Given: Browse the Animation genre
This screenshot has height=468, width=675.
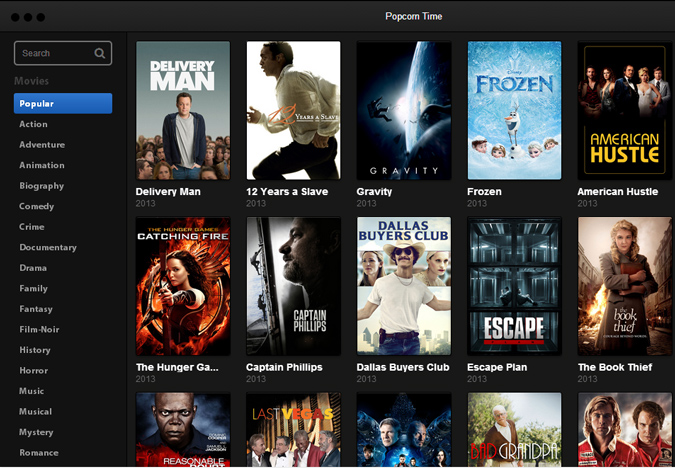Looking at the screenshot, I should pyautogui.click(x=41, y=165).
